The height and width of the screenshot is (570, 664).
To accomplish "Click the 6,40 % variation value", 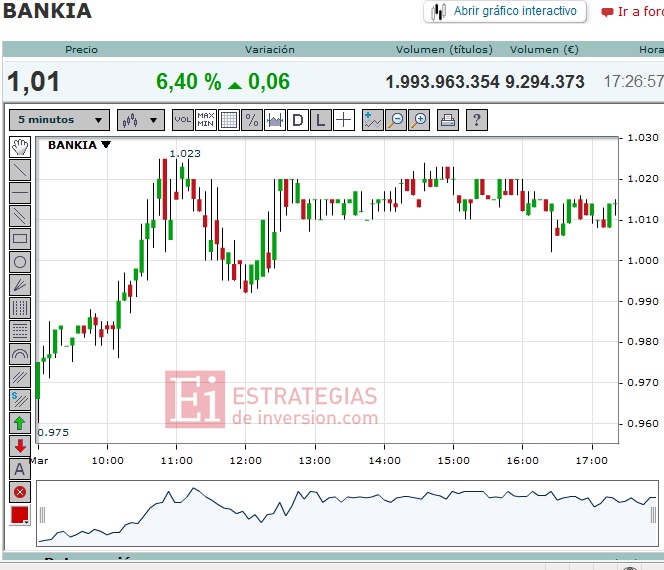I will (x=188, y=81).
